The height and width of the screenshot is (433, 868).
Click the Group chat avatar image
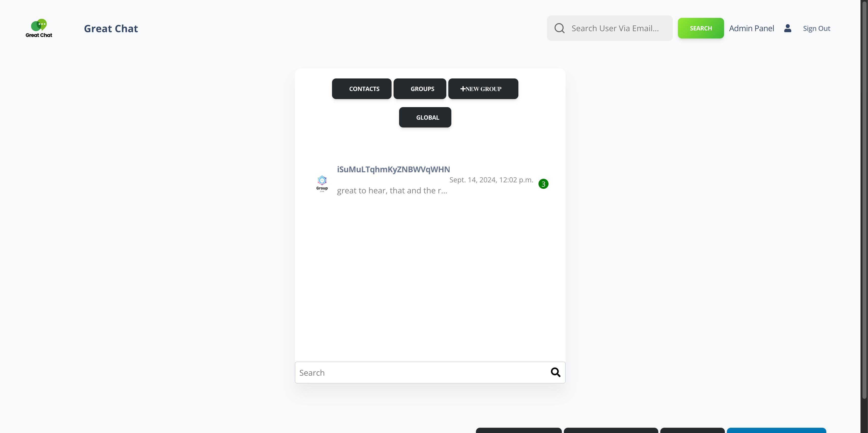tap(322, 183)
